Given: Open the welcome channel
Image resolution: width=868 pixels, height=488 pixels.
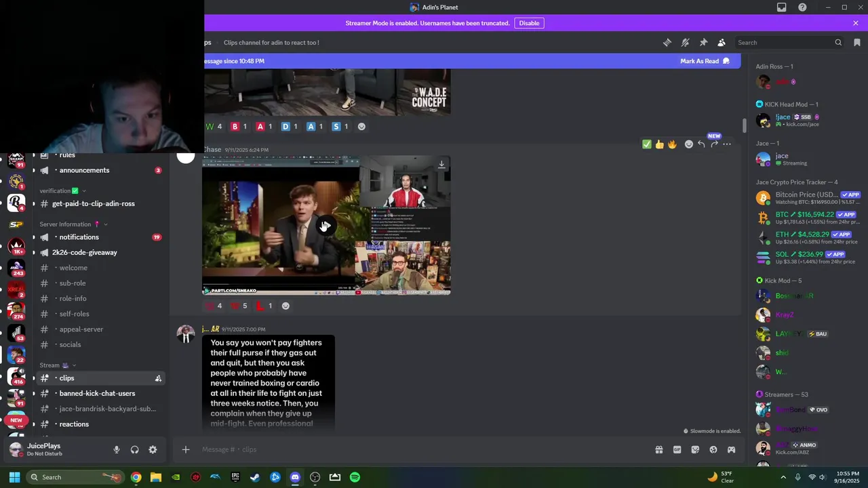Looking at the screenshot, I should click(x=100, y=268).
